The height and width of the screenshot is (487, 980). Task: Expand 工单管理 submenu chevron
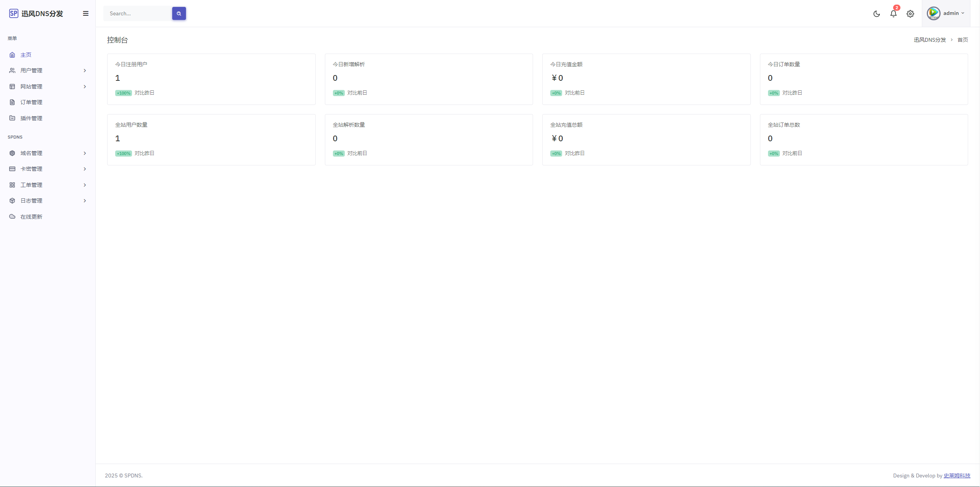86,185
